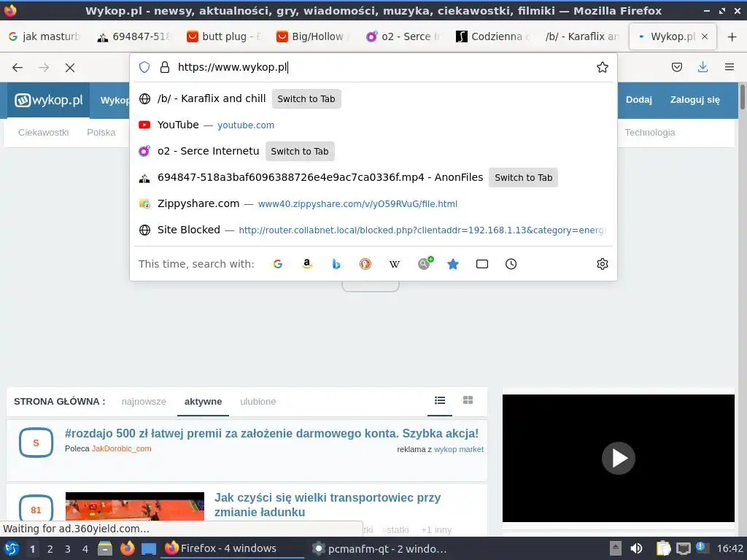Search this time with Wikipedia icon

[x=395, y=264]
